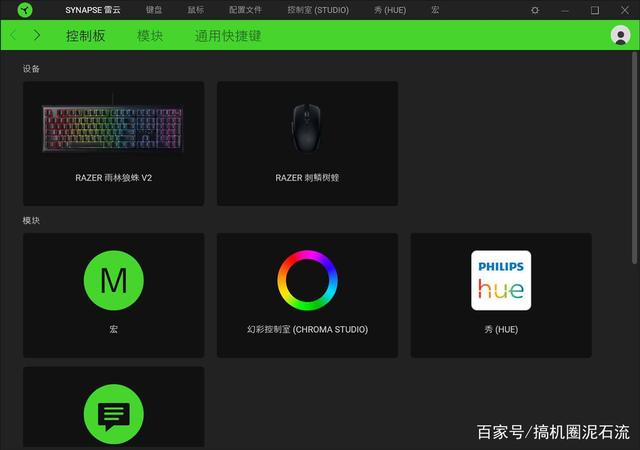
Task: Click the 模块 section heading above the cards
Action: (x=31, y=221)
